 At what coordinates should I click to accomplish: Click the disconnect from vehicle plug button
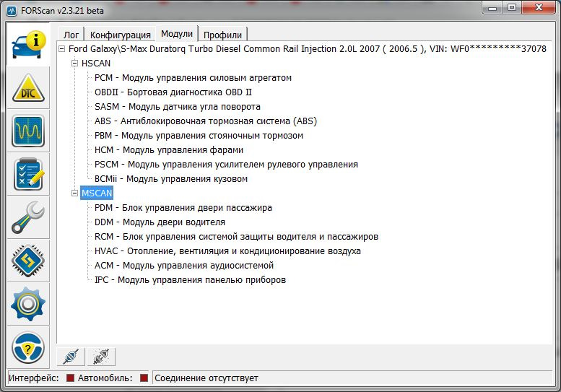101,357
